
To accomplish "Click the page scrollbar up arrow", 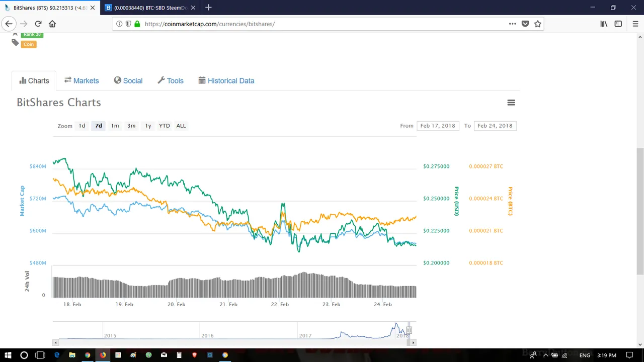I will [x=640, y=37].
